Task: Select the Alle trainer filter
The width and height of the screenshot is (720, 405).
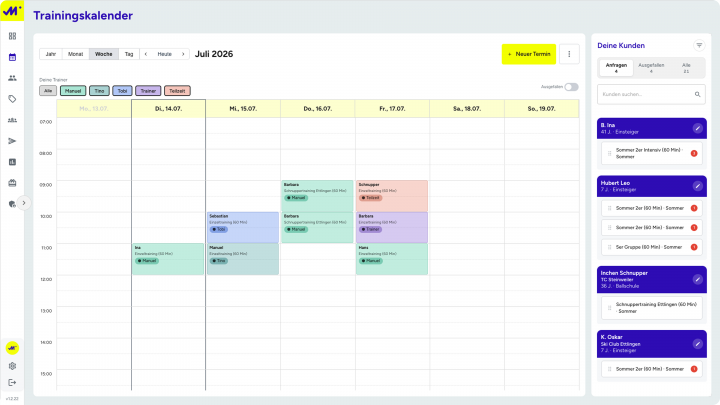Action: 48,91
